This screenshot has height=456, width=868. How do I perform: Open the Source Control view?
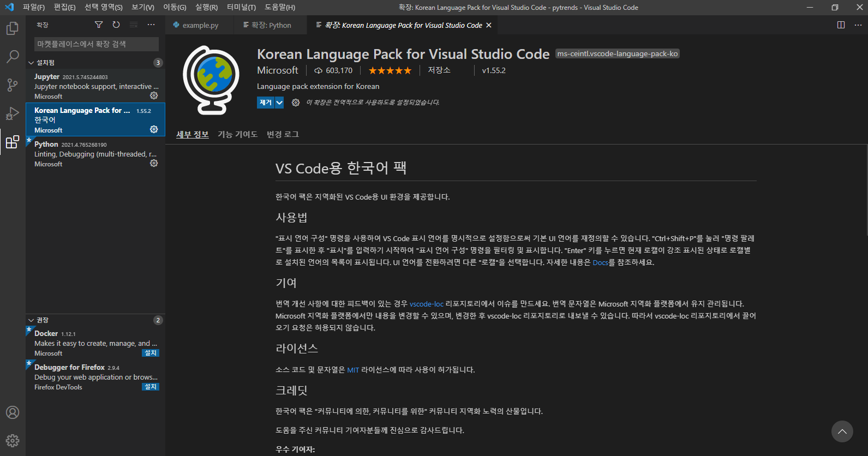(13, 85)
